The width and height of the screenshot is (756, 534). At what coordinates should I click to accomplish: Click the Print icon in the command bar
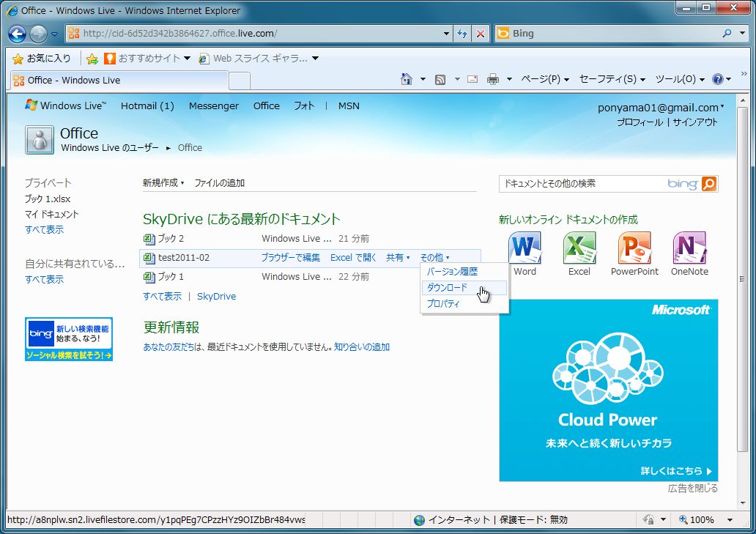[493, 79]
